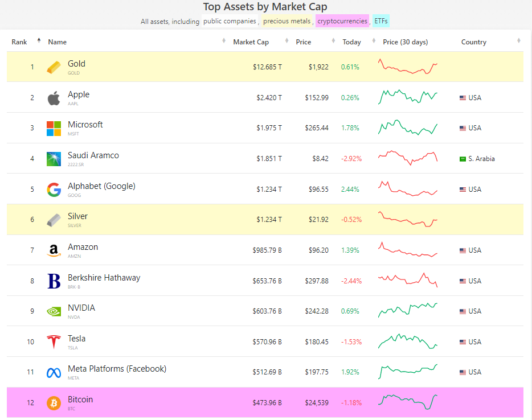Viewport: 532px width, 420px height.
Task: Click the NVIDIA logo icon
Action: coord(54,311)
